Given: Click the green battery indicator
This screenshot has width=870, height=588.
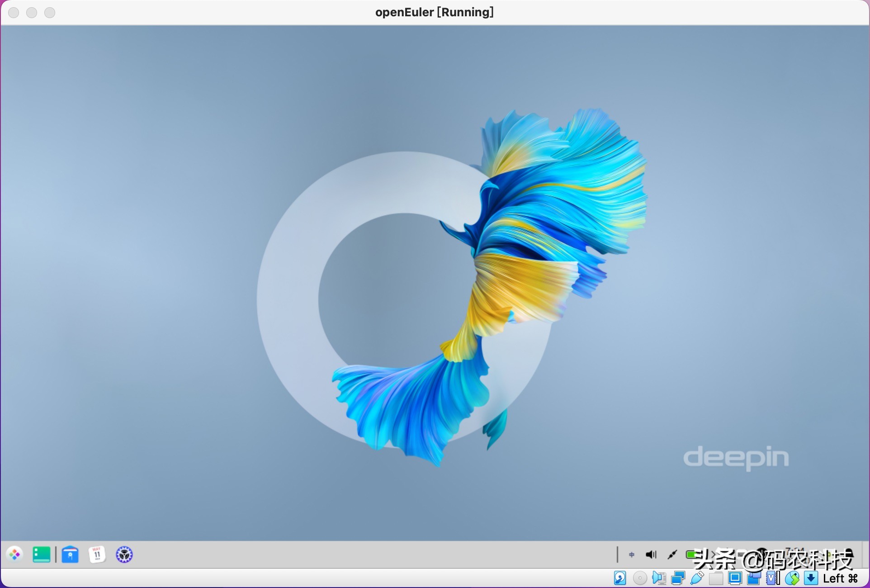Looking at the screenshot, I should click(691, 555).
